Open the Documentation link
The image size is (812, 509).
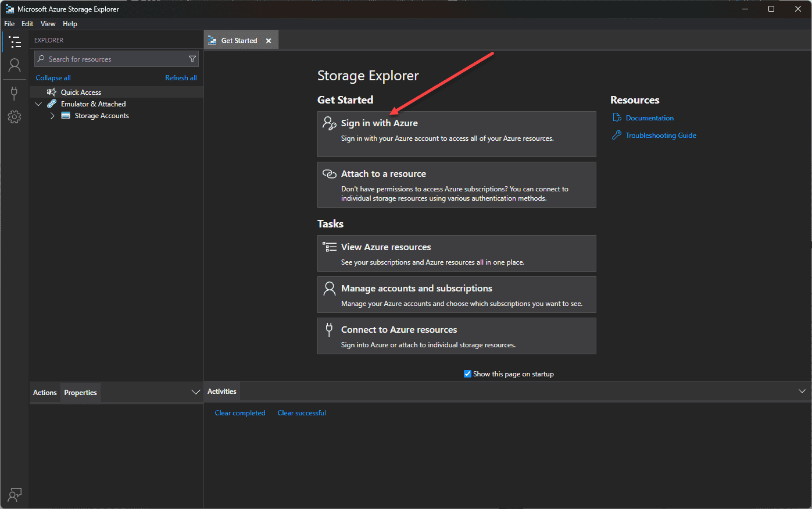coord(650,118)
